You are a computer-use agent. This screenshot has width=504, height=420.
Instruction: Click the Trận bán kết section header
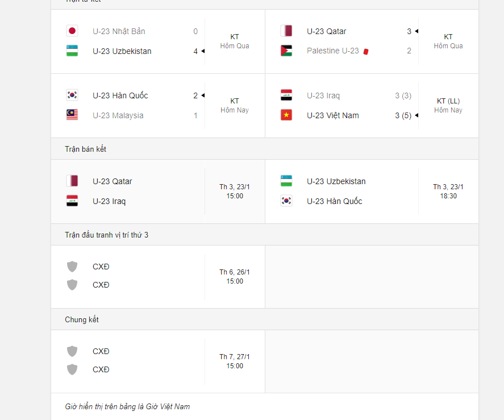(x=86, y=149)
